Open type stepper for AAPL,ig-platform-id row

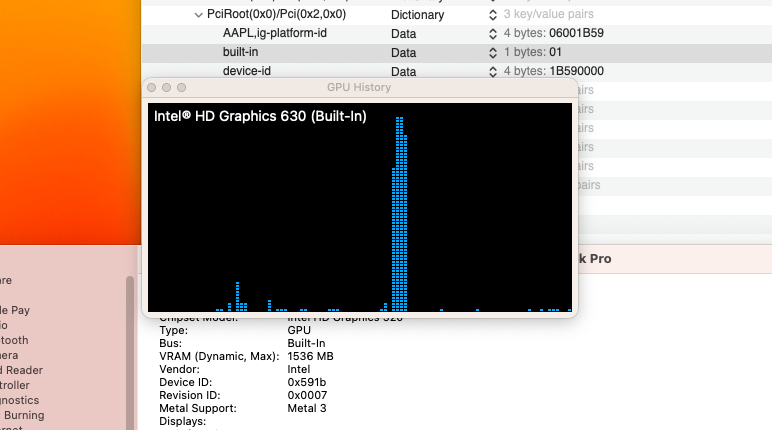coord(493,33)
